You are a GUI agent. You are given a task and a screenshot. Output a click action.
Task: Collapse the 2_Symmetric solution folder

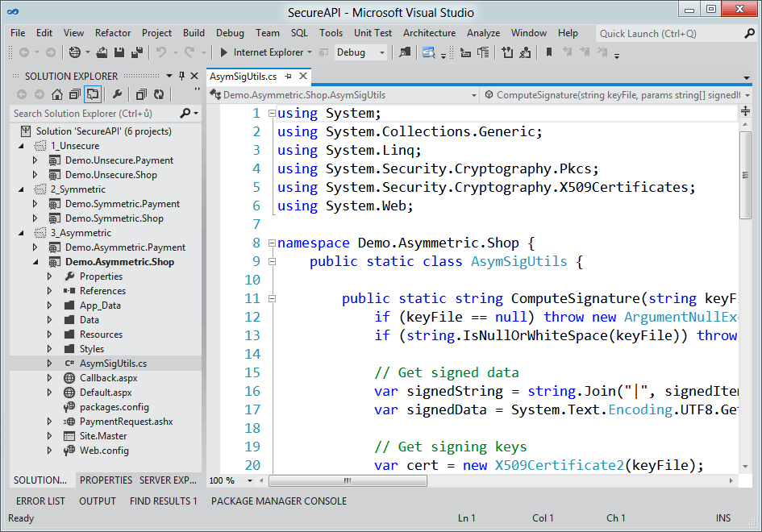coord(22,189)
